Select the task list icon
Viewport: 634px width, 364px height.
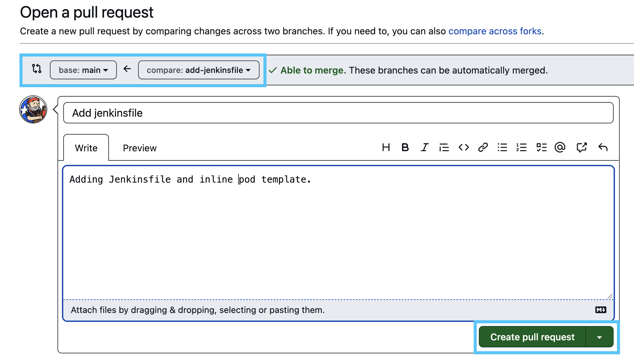541,147
